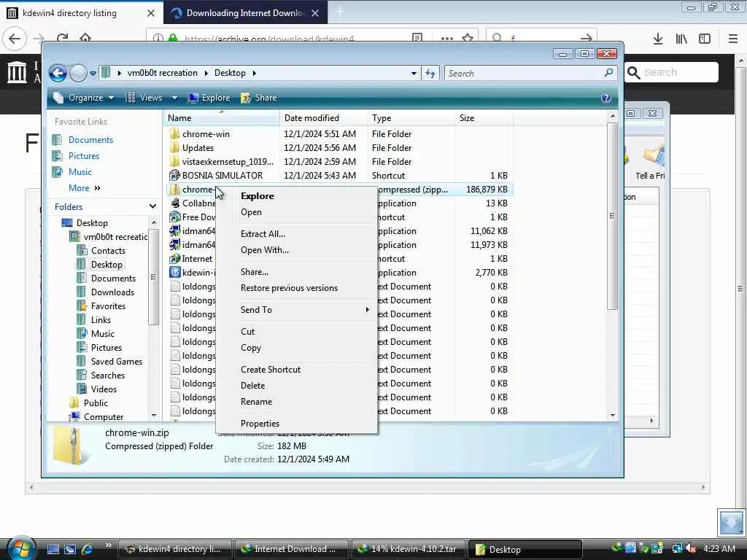The image size is (747, 560).
Task: Open Firefox hamburger menu
Action: tap(733, 39)
